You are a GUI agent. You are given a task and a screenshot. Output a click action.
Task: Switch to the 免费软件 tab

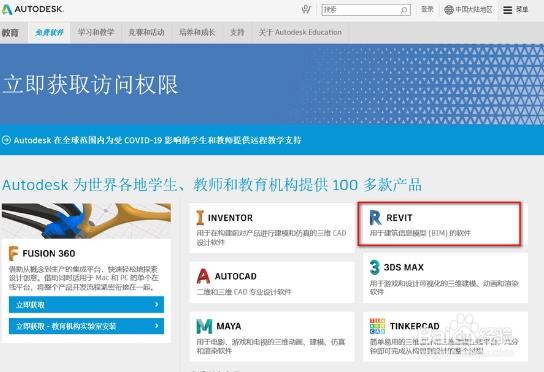pos(49,33)
